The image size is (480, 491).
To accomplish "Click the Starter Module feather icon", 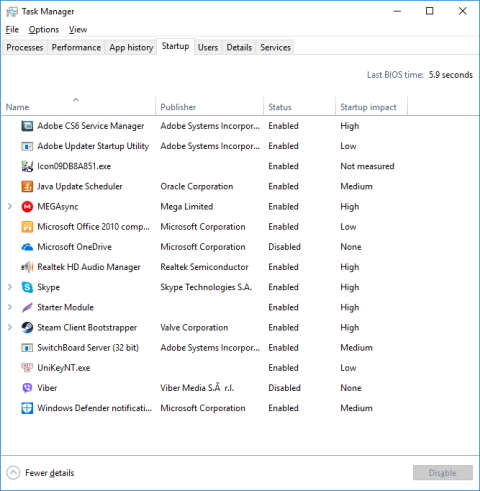I will coord(27,307).
